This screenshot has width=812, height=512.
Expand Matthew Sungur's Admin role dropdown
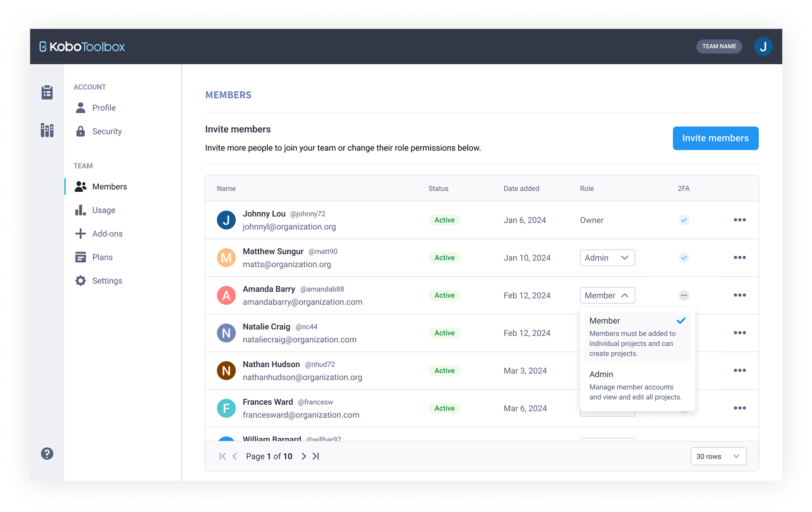607,258
